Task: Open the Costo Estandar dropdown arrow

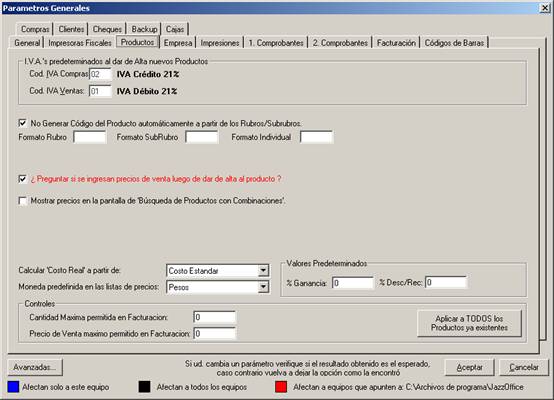Action: [263, 271]
